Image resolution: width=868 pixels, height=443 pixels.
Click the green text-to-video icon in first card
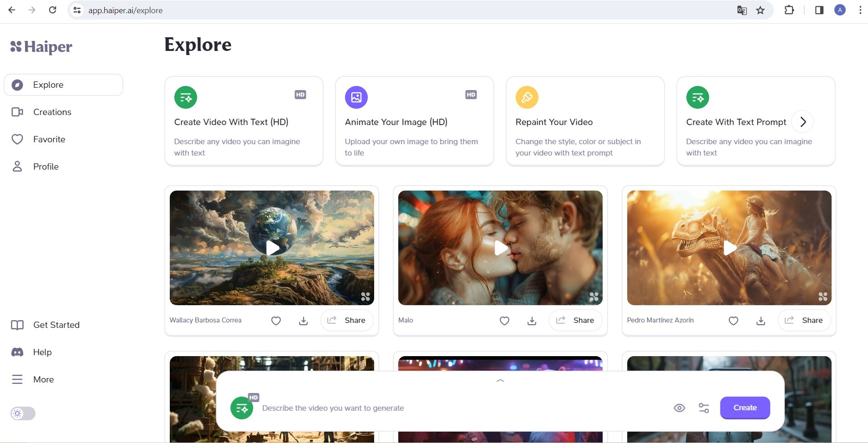[x=186, y=97]
